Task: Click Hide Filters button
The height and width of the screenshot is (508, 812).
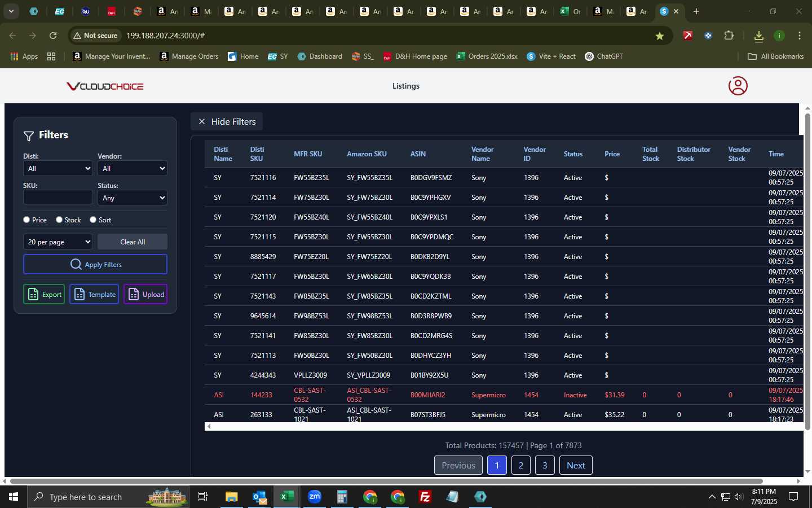Action: point(227,121)
